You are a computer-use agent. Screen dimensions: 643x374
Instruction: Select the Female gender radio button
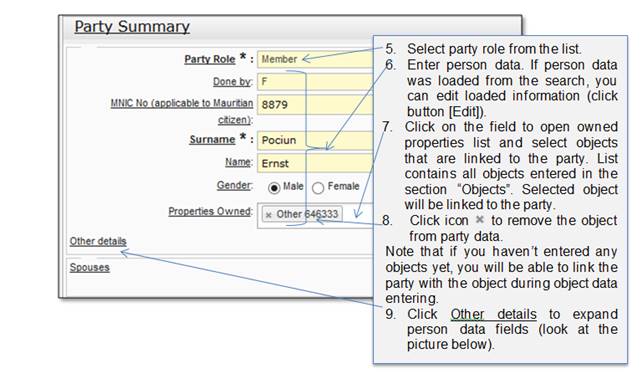click(x=318, y=188)
